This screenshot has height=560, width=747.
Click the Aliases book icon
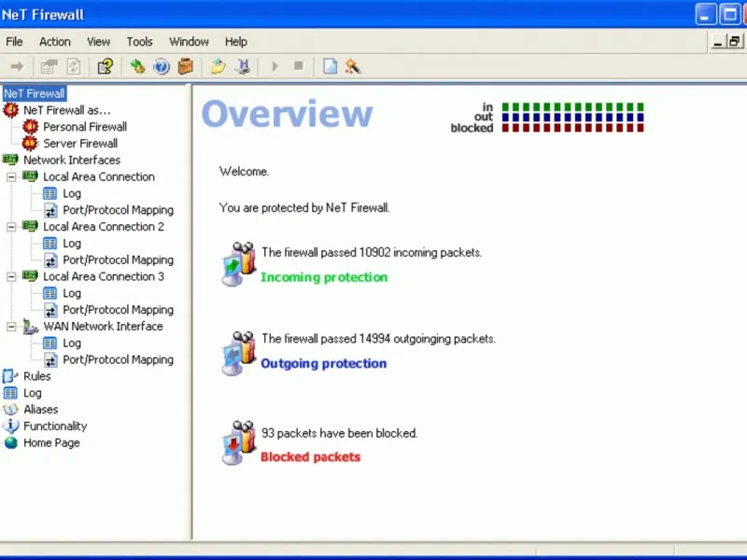[x=10, y=410]
